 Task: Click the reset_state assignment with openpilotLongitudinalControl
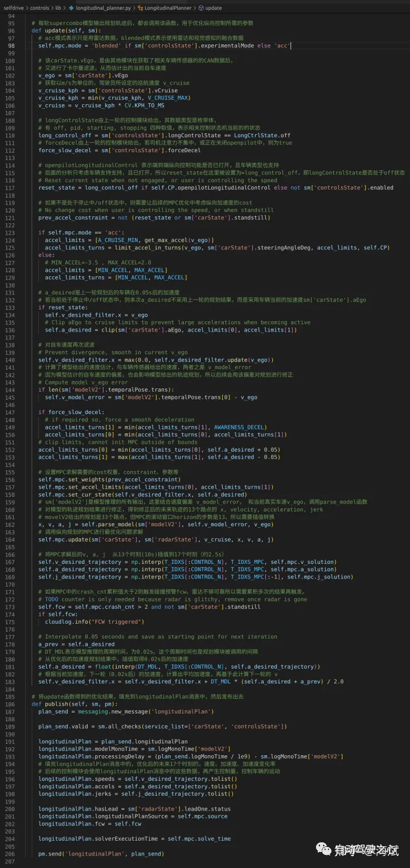coord(216,187)
